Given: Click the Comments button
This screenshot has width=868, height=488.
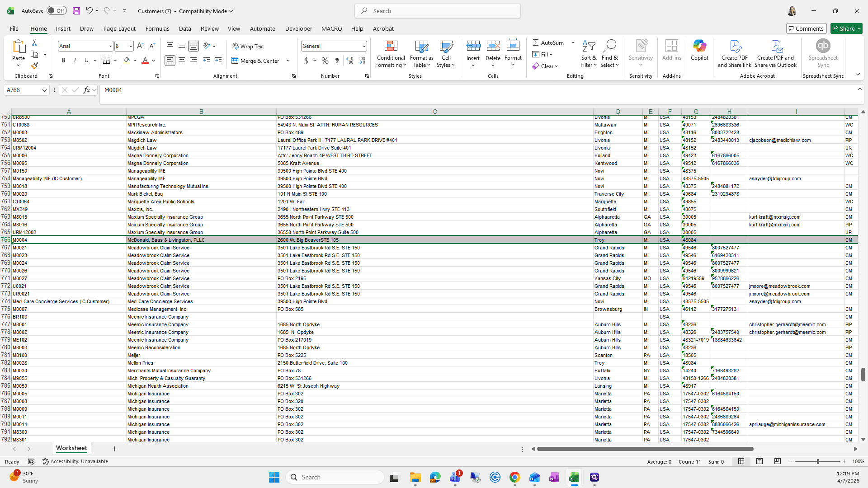Looking at the screenshot, I should coord(806,28).
